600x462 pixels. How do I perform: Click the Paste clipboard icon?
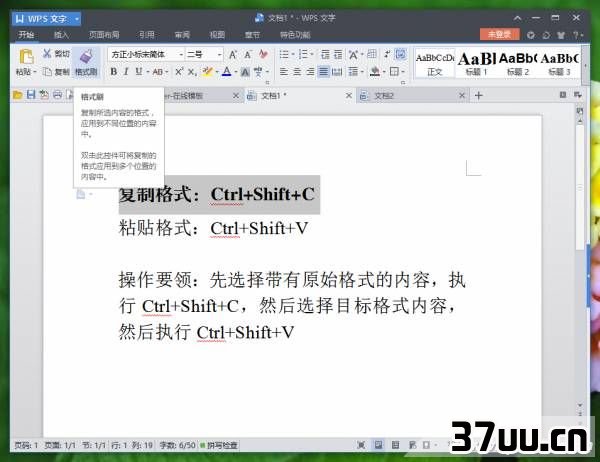pos(26,56)
